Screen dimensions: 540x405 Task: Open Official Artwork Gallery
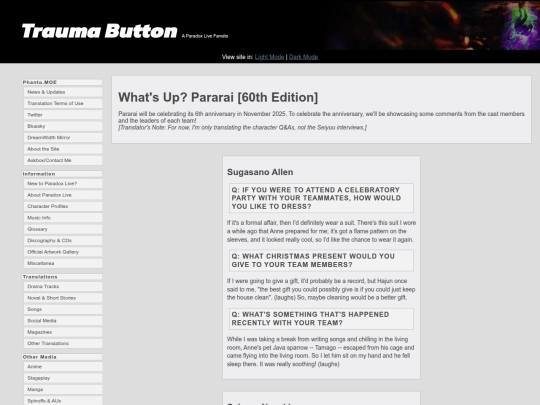click(63, 252)
